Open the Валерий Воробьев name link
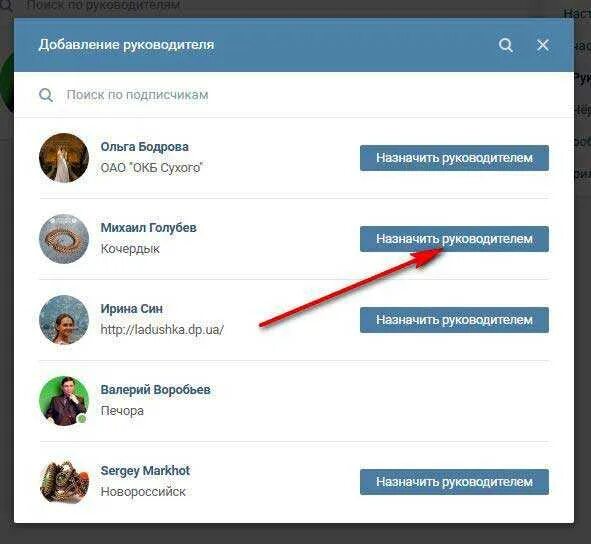Screen dimensions: 591x544 coord(155,390)
